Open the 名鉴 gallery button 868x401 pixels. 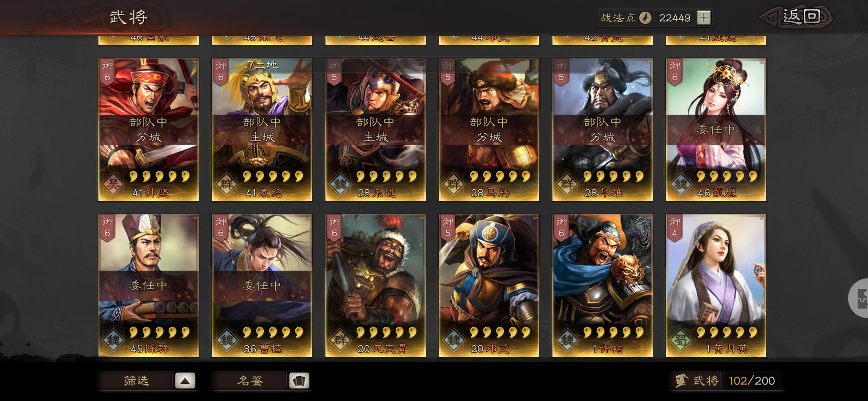(250, 381)
